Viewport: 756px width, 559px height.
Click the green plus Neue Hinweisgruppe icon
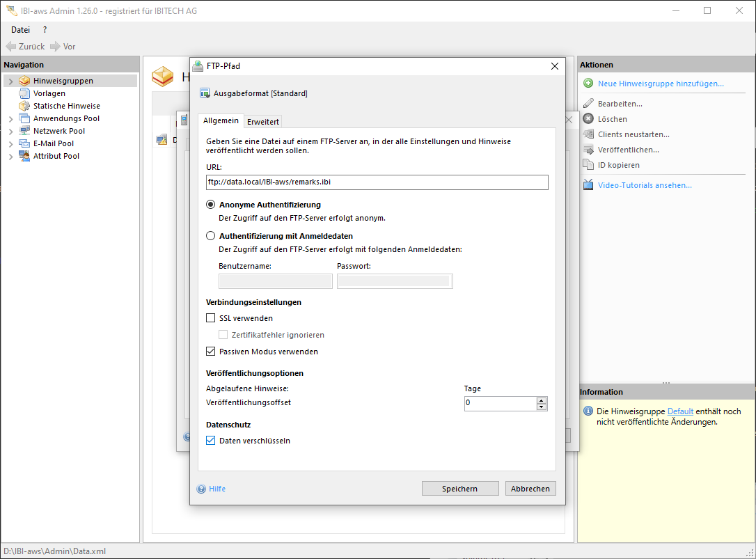coord(588,84)
